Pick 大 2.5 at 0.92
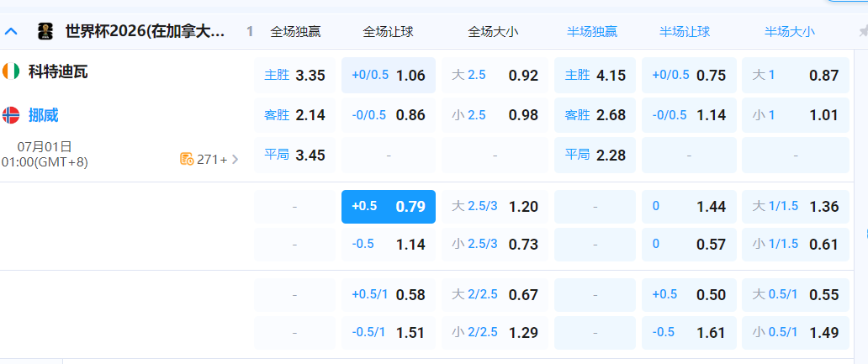Image resolution: width=868 pixels, height=364 pixels. click(495, 75)
